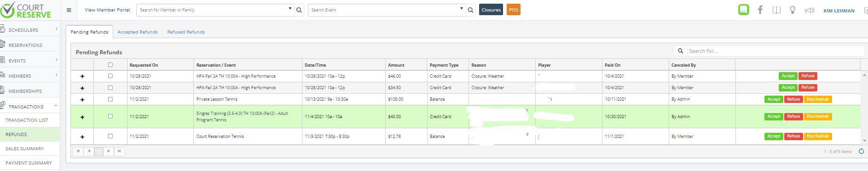
Task: Click the Court Reserve logo
Action: pyautogui.click(x=26, y=10)
